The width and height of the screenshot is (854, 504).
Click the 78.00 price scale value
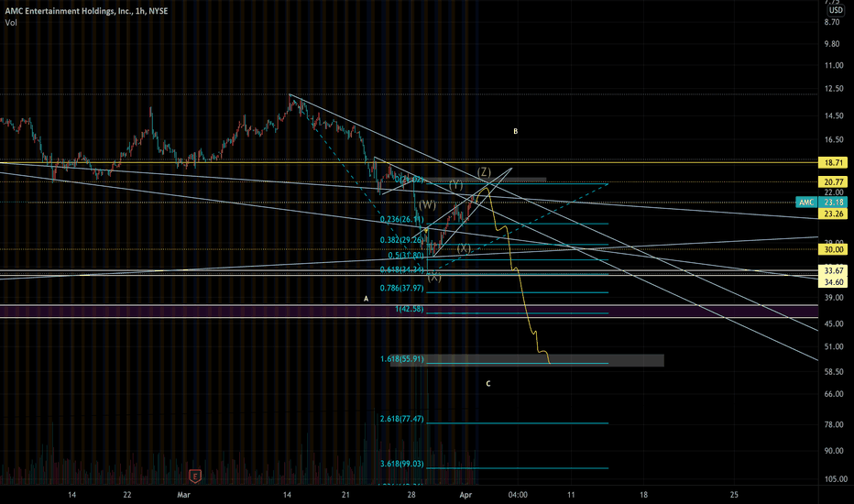pos(834,424)
